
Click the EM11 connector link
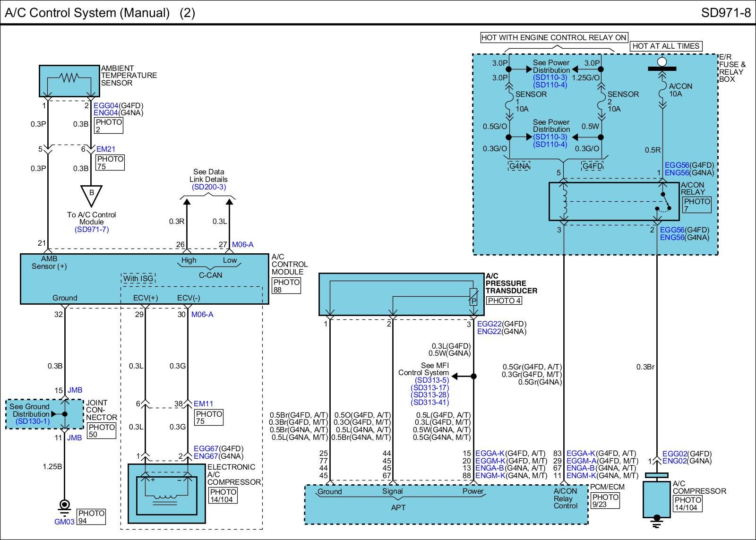tap(203, 404)
